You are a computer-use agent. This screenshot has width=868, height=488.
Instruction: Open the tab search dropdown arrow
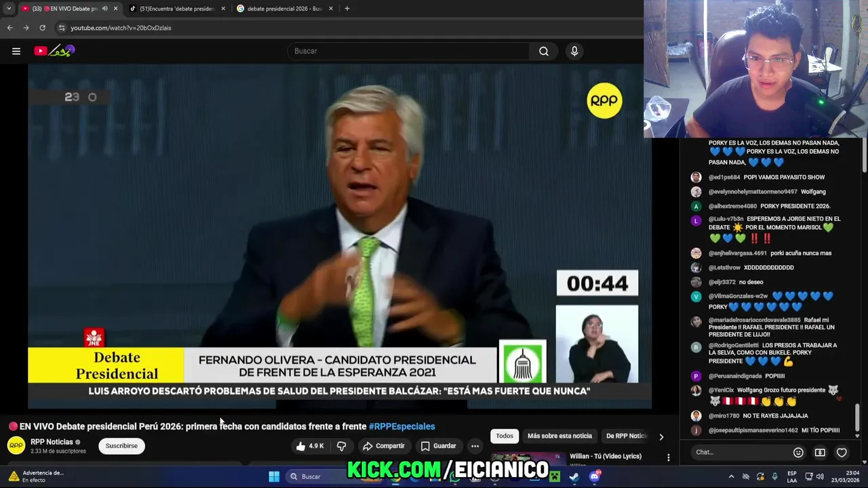[x=8, y=8]
